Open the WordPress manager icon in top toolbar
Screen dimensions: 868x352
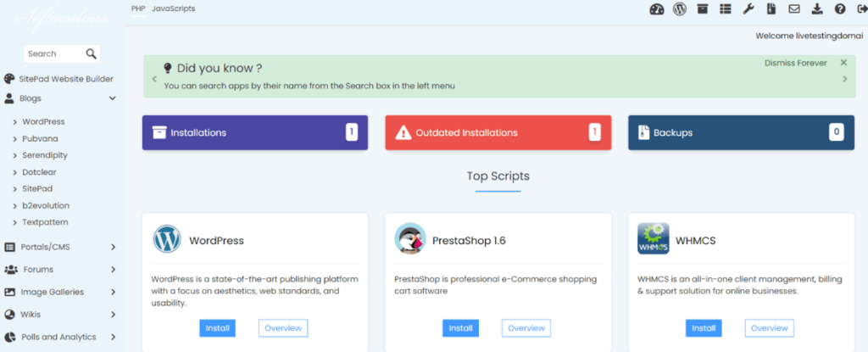[679, 8]
